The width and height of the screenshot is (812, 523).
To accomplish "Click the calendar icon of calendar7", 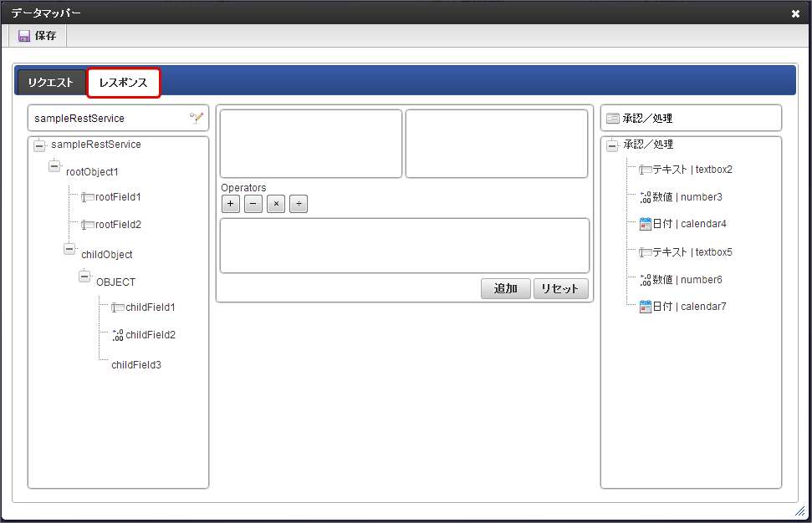I will (x=646, y=307).
